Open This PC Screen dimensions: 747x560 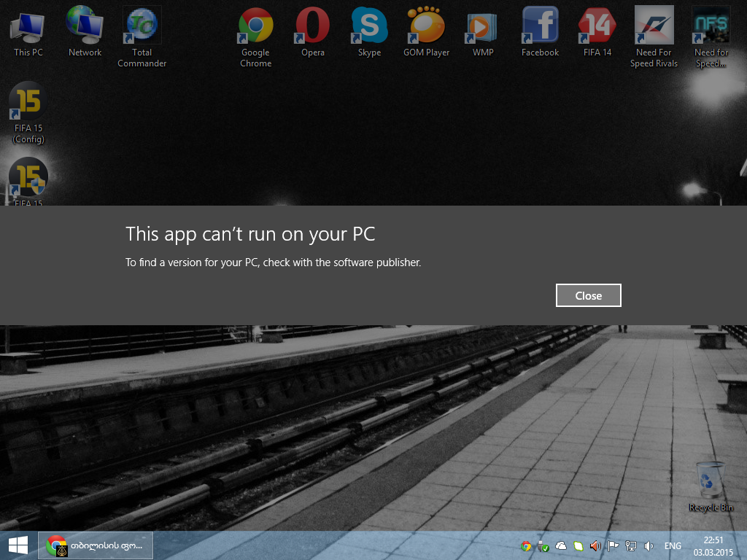coord(27,24)
